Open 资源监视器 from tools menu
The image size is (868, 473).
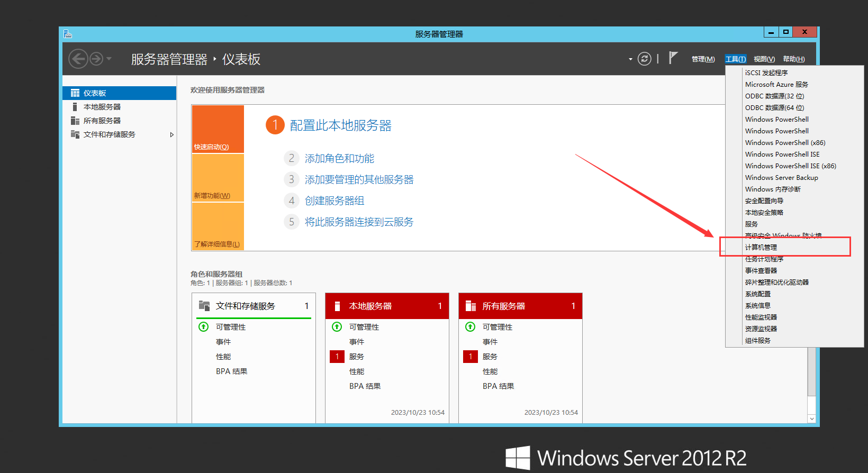(761, 329)
